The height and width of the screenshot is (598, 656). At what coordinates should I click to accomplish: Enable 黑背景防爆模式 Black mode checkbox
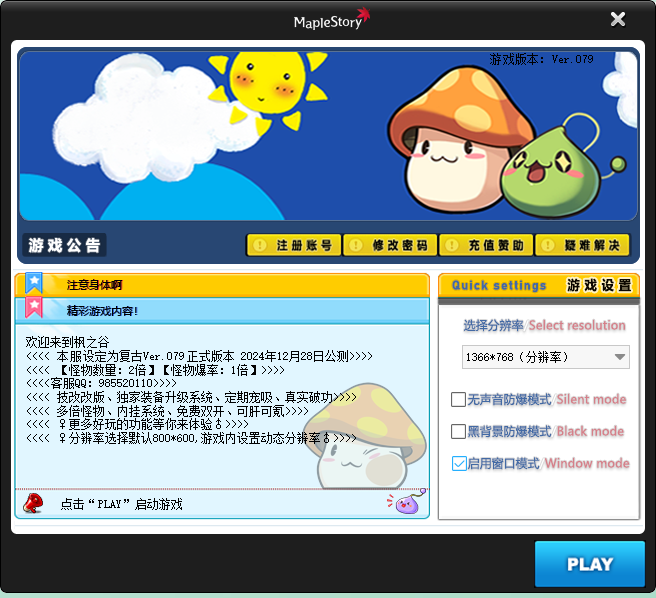[459, 431]
